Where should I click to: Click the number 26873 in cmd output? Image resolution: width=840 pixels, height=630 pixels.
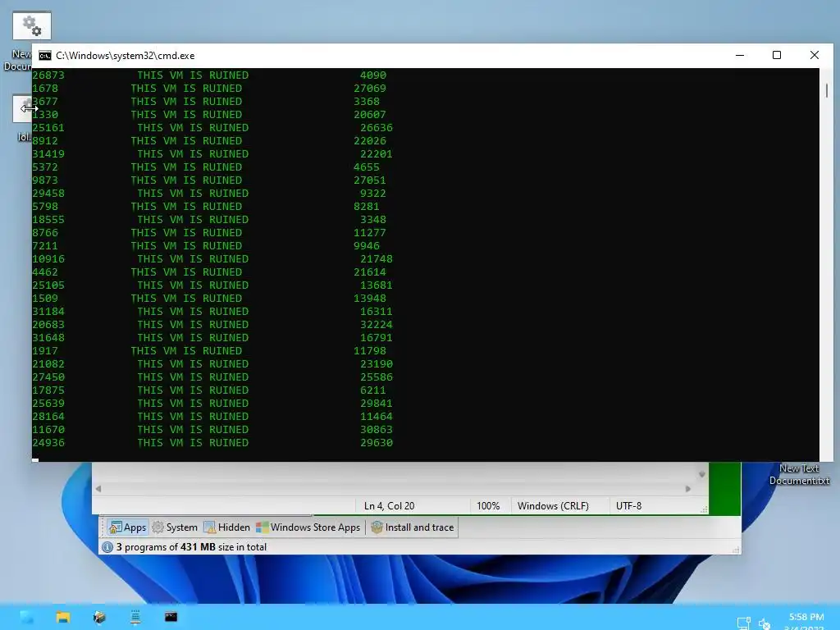click(48, 75)
